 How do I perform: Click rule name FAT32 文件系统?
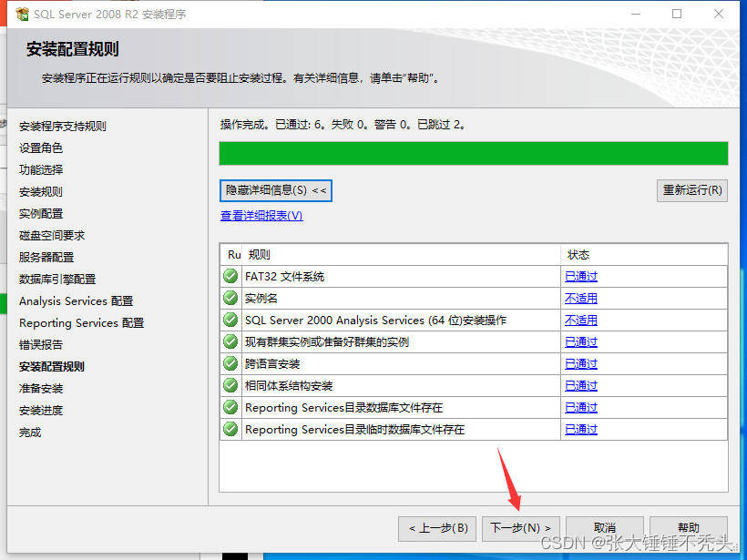coord(284,277)
